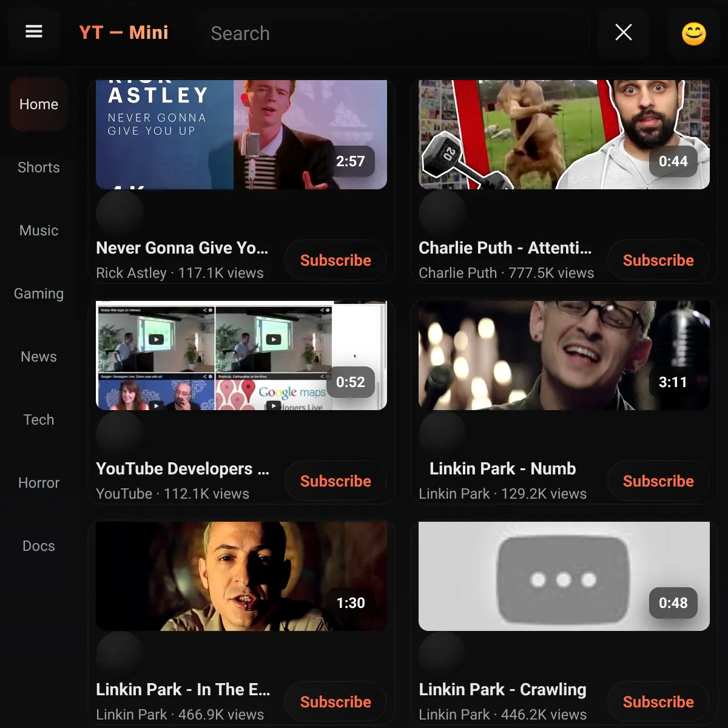This screenshot has width=728, height=728.
Task: Click "Rick Astley · 117.1K views" text
Action: pos(180,273)
